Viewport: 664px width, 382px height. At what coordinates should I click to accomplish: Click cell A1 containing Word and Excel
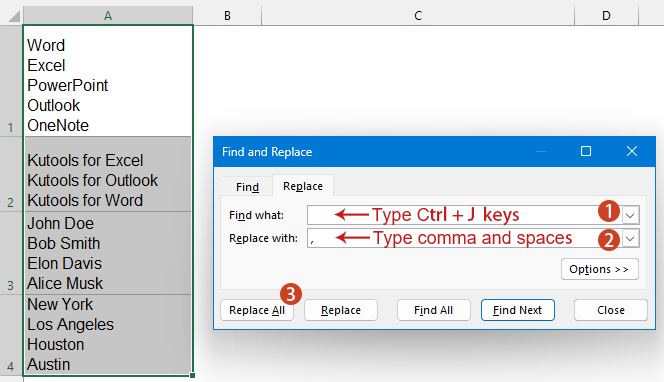[108, 81]
